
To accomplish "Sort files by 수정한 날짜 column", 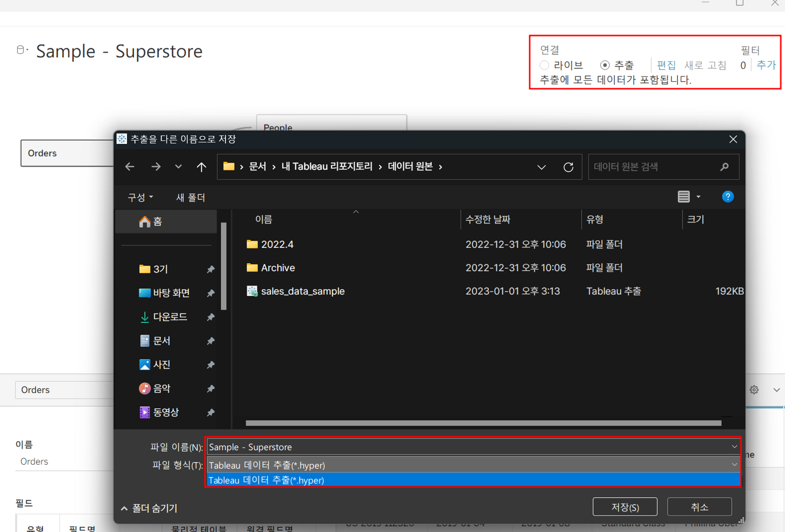I will [488, 219].
